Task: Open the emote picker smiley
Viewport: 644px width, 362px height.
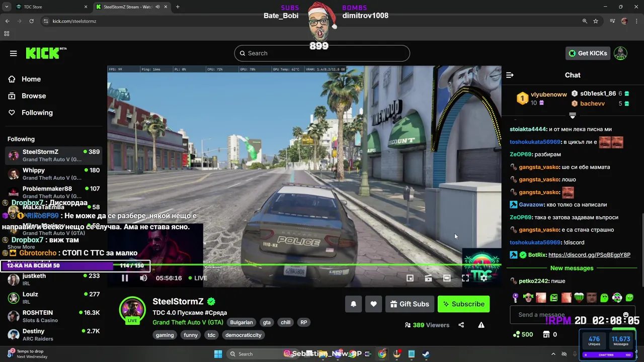Action: coord(626,315)
